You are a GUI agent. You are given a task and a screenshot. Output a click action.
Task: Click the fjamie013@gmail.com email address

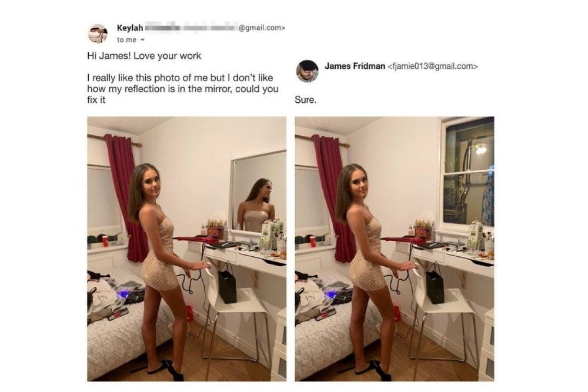432,66
